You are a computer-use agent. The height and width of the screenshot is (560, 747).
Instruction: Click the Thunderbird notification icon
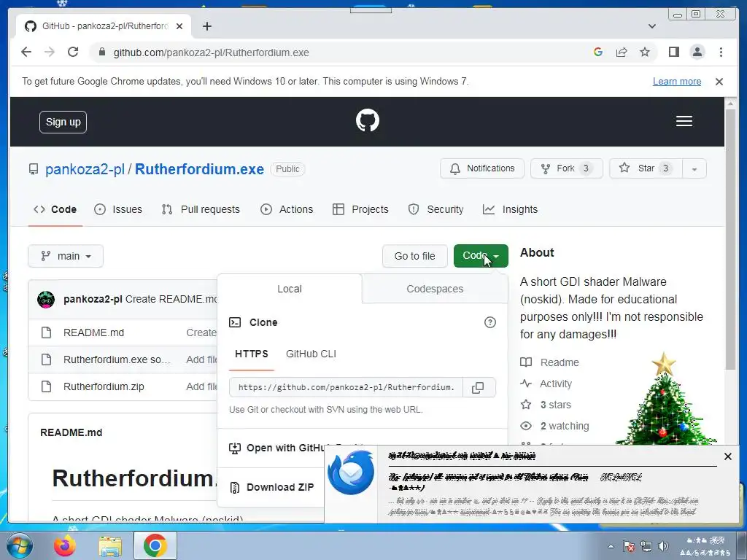pyautogui.click(x=351, y=472)
